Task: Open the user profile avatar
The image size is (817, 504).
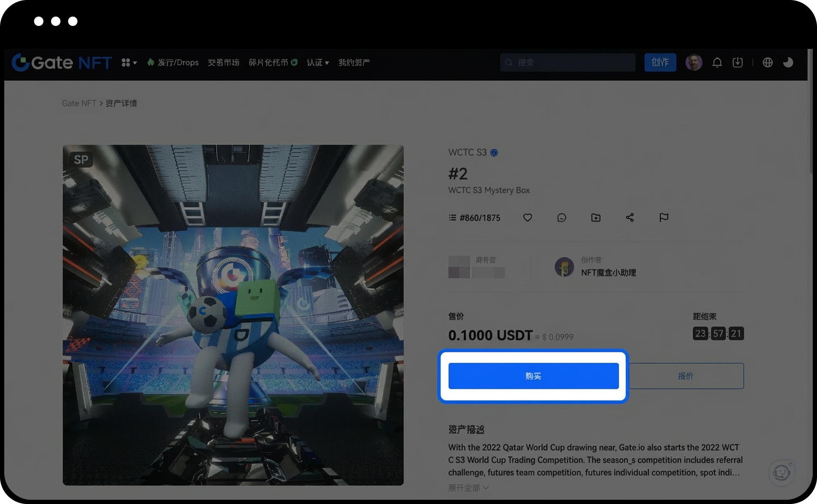Action: point(694,63)
